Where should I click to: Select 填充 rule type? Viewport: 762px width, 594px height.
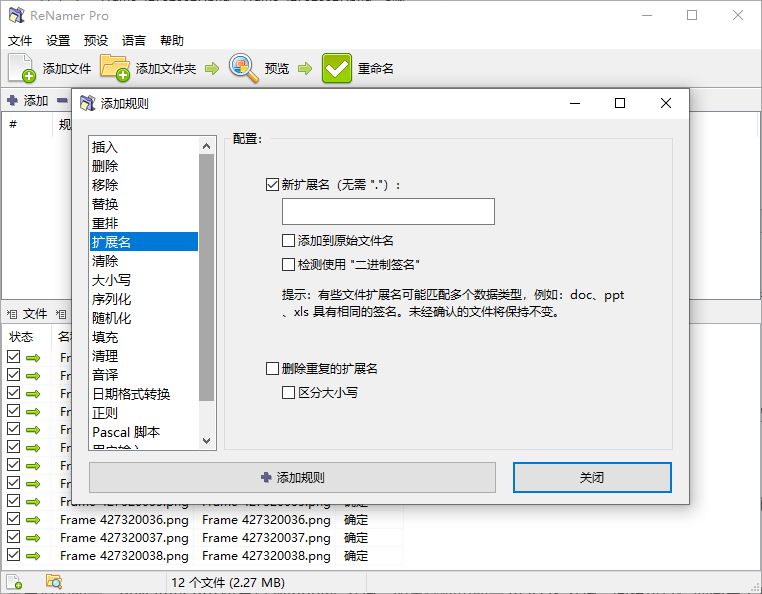coord(144,337)
